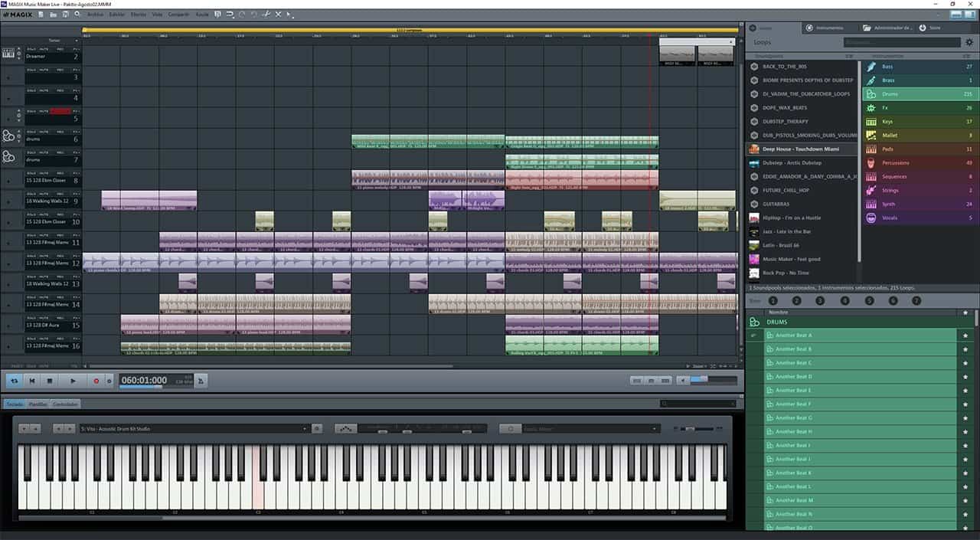Favorite the Another Beat C loop star
Viewport: 980px width, 540px height.
(965, 363)
